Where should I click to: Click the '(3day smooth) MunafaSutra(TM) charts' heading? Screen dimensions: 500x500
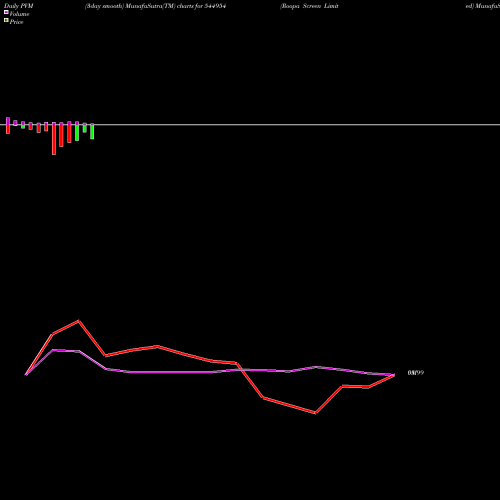click(156, 6)
